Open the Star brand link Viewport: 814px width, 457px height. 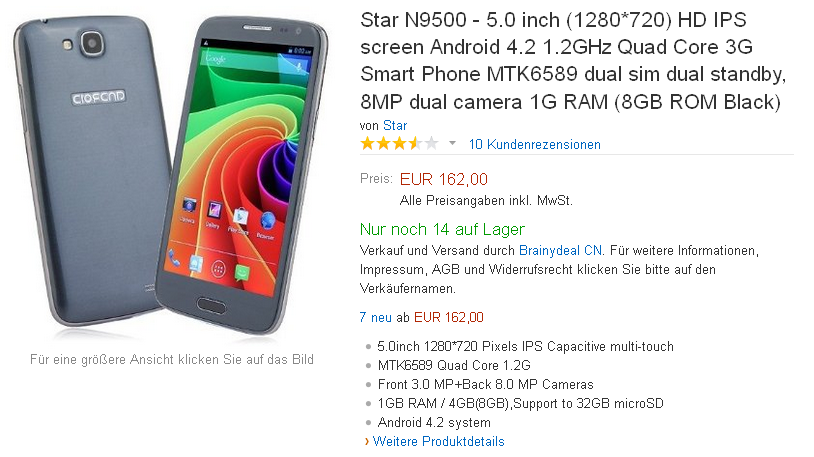(x=395, y=126)
